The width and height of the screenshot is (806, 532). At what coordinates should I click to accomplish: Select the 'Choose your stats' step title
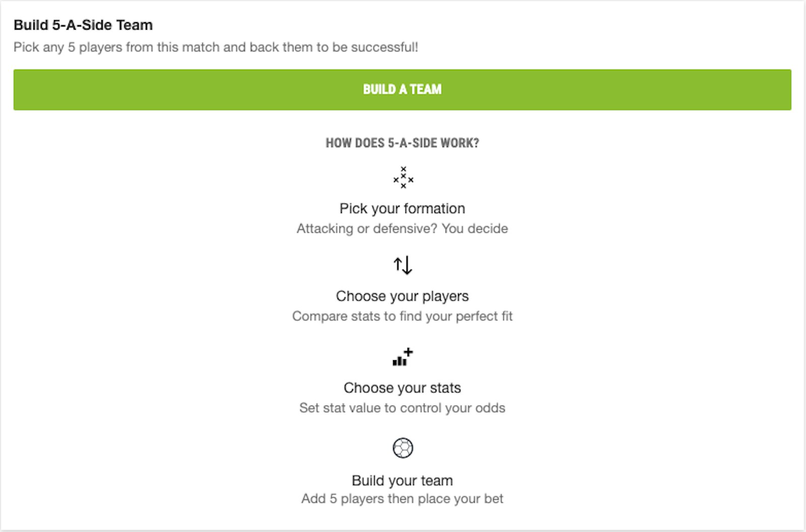(x=402, y=388)
